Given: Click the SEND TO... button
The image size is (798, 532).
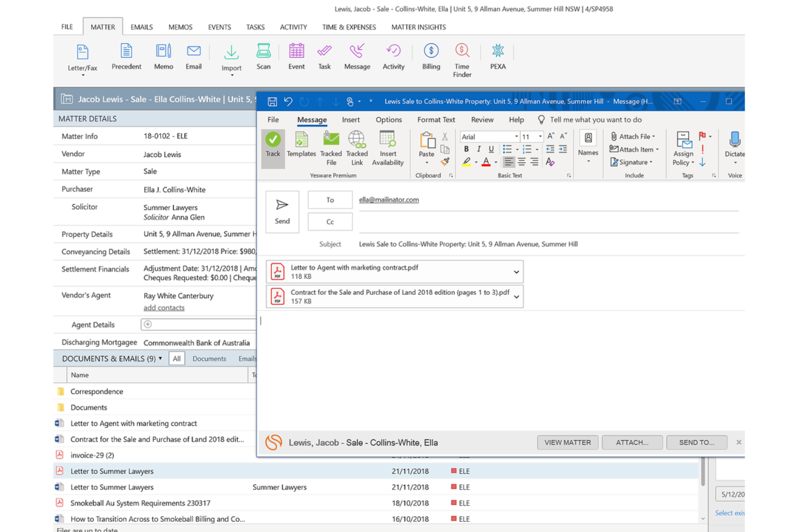Looking at the screenshot, I should (697, 443).
